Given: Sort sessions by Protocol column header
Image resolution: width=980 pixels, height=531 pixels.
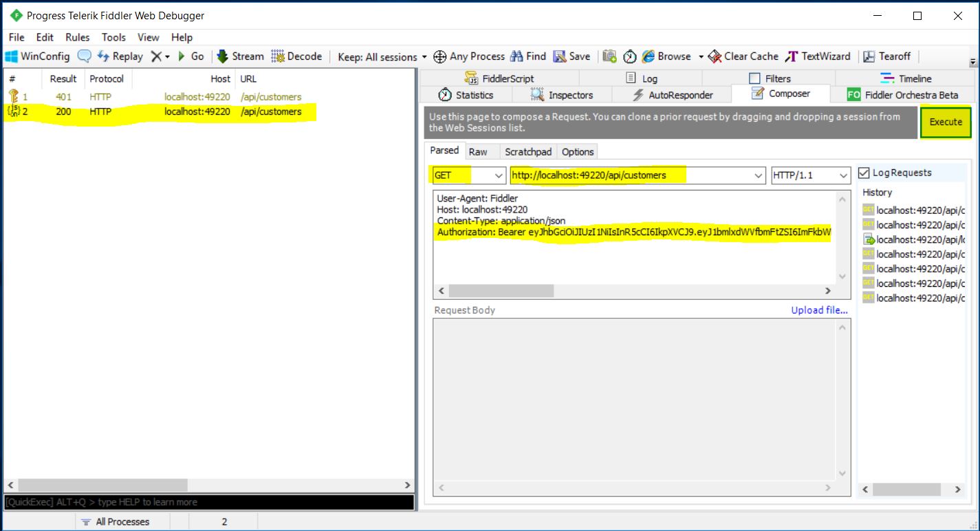Looking at the screenshot, I should tap(107, 78).
